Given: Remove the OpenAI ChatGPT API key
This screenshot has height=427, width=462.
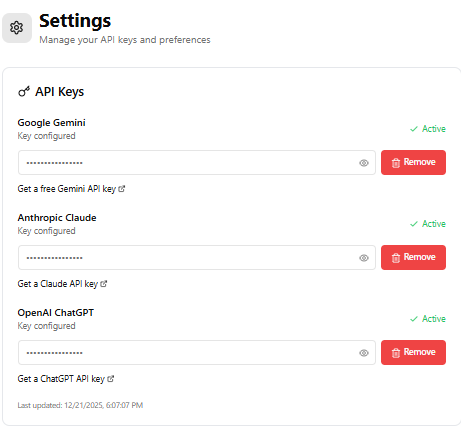Looking at the screenshot, I should pyautogui.click(x=413, y=352).
